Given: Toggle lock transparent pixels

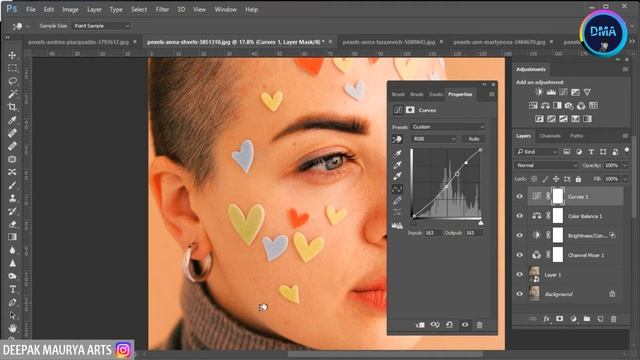Looking at the screenshot, I should tap(534, 179).
